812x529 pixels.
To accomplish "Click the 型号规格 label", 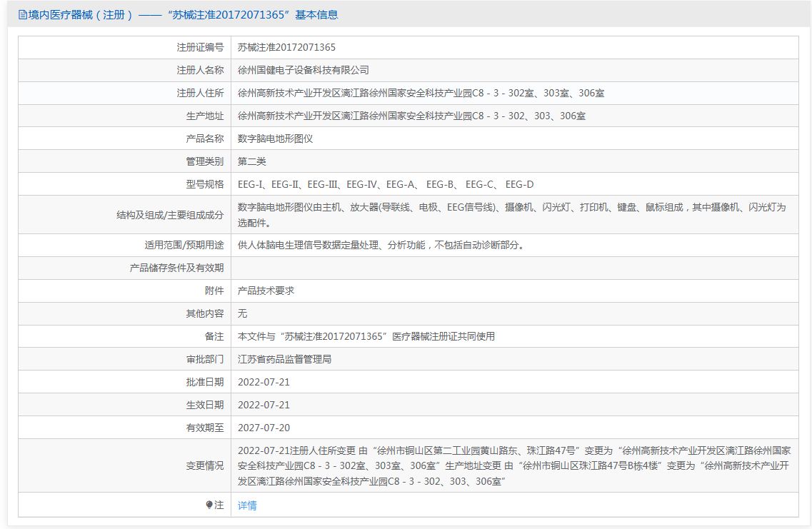I will [x=205, y=183].
